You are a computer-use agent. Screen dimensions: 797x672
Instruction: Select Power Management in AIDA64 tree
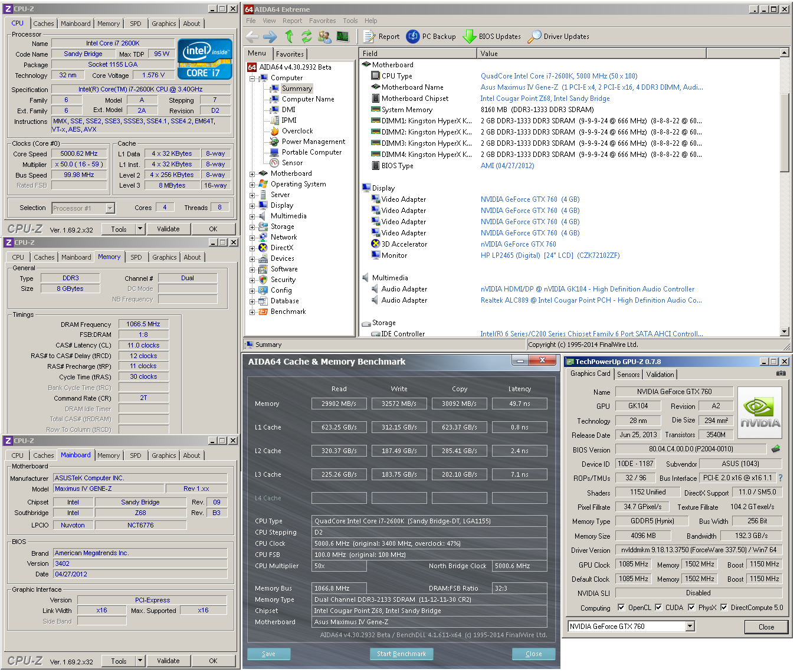pyautogui.click(x=313, y=142)
